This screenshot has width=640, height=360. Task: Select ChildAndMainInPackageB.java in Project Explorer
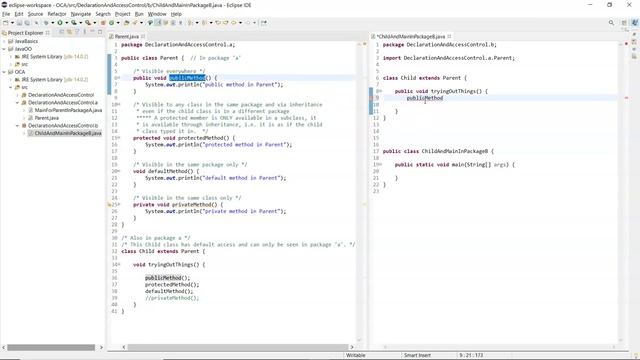click(x=68, y=133)
